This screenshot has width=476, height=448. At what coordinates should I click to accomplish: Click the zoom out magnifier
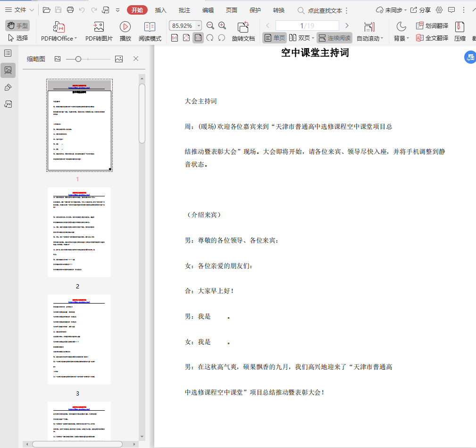pyautogui.click(x=210, y=25)
